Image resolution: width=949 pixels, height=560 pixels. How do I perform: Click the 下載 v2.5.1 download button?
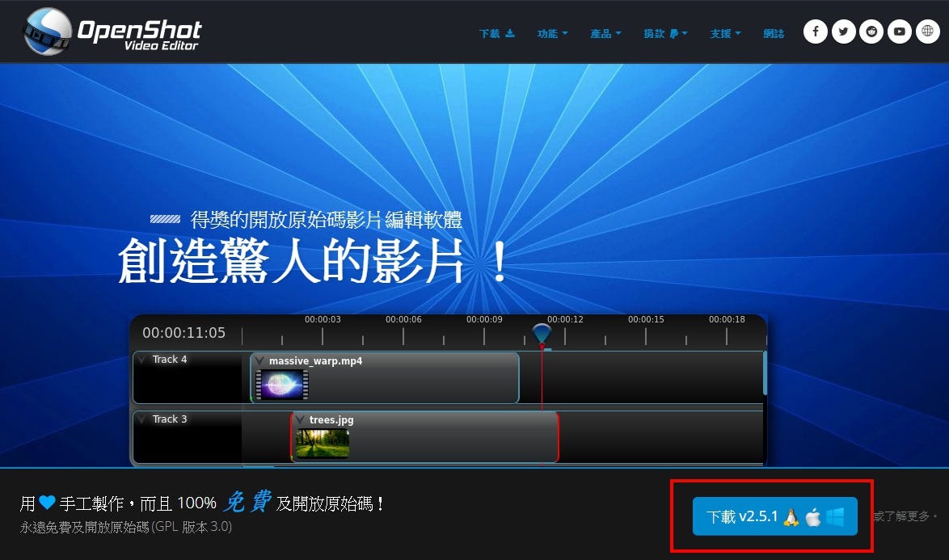click(774, 516)
